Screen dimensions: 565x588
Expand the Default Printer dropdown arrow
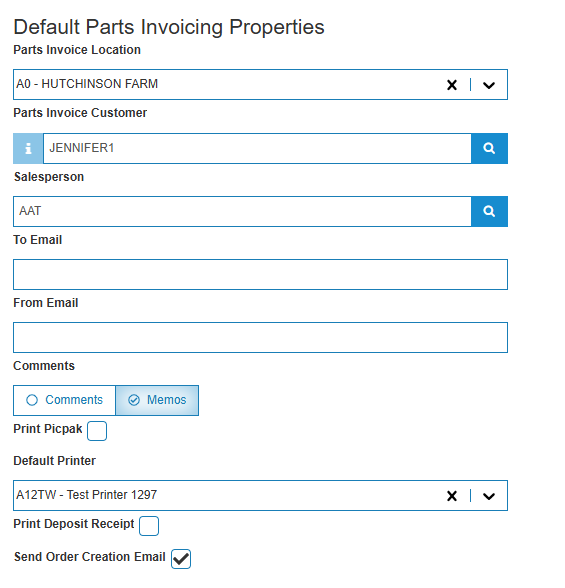(x=489, y=496)
